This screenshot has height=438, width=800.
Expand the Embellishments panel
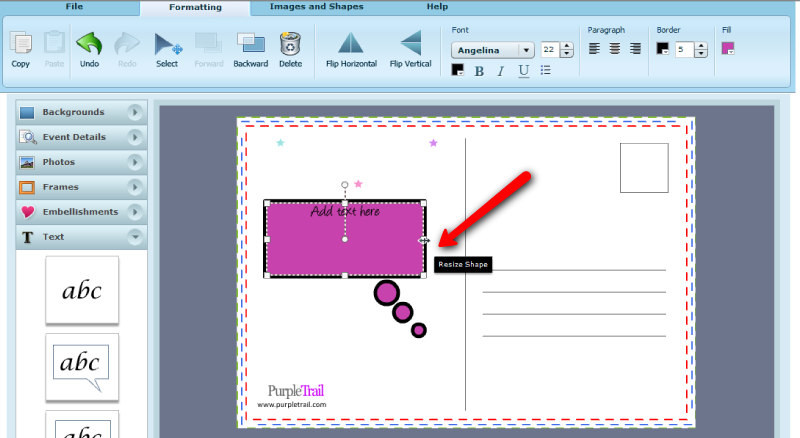click(x=82, y=212)
